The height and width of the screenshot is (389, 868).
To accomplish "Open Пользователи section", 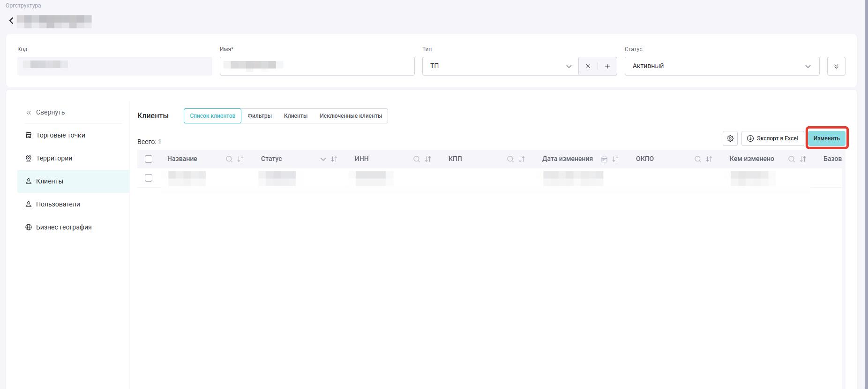I will pyautogui.click(x=73, y=204).
